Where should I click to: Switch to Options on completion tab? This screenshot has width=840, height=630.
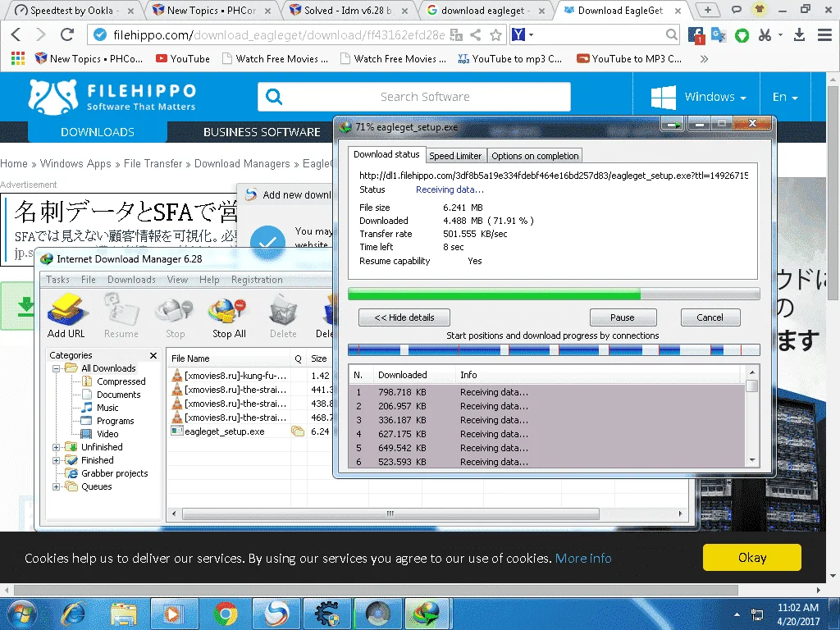(535, 156)
